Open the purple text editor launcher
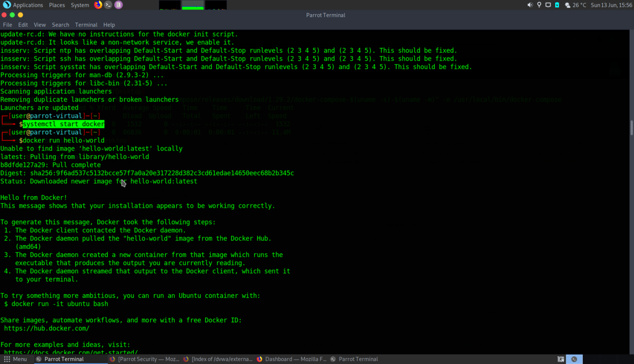634x364 pixels. (x=118, y=5)
